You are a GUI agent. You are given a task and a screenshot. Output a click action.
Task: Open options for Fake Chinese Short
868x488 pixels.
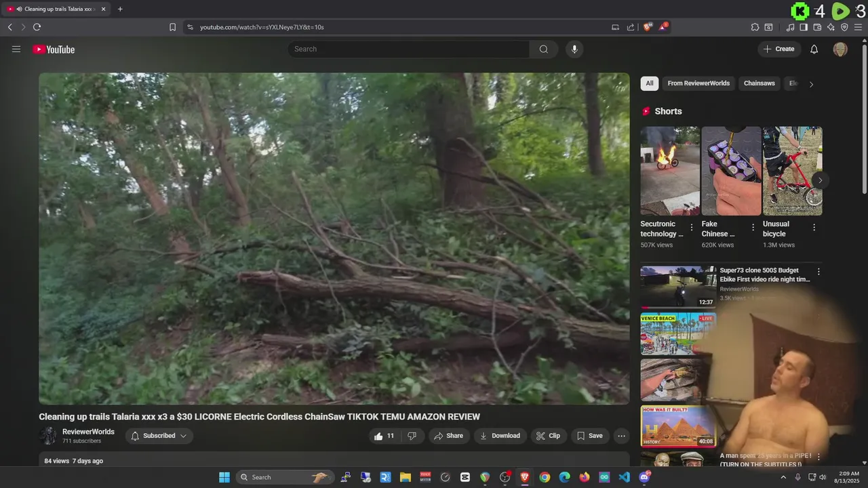753,228
